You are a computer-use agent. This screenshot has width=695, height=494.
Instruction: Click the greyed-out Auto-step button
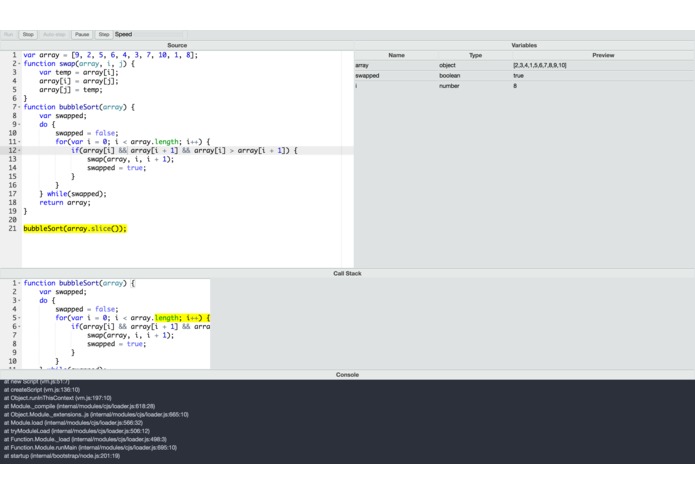[x=54, y=35]
